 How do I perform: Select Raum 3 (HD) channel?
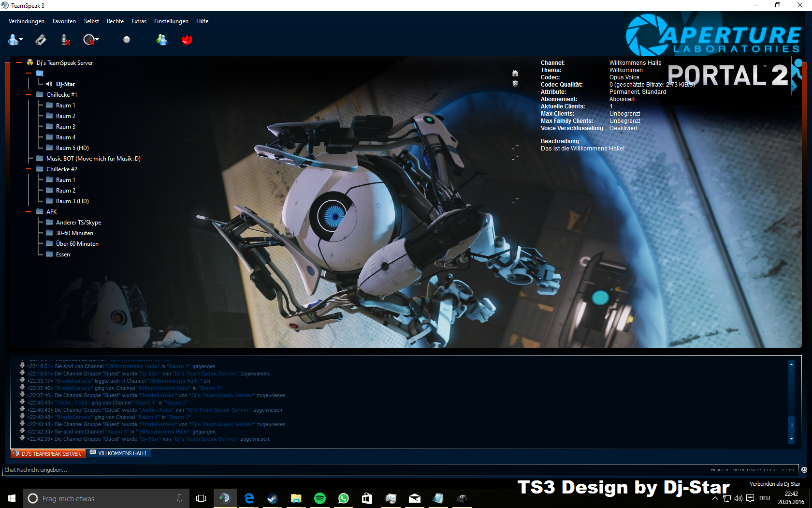click(x=72, y=201)
